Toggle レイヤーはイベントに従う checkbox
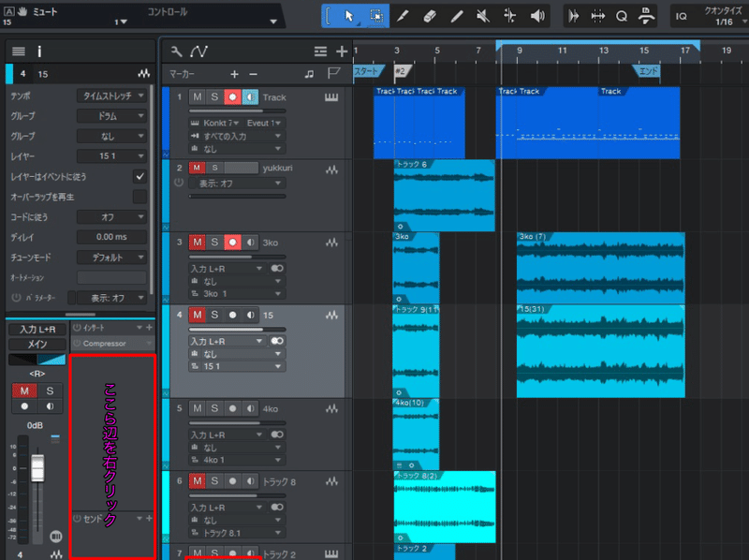 (x=140, y=176)
